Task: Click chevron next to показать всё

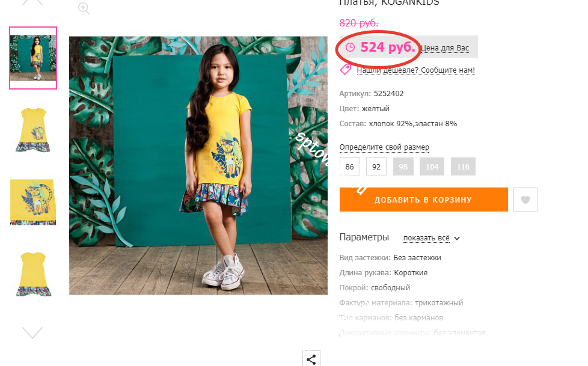Action: [x=457, y=238]
